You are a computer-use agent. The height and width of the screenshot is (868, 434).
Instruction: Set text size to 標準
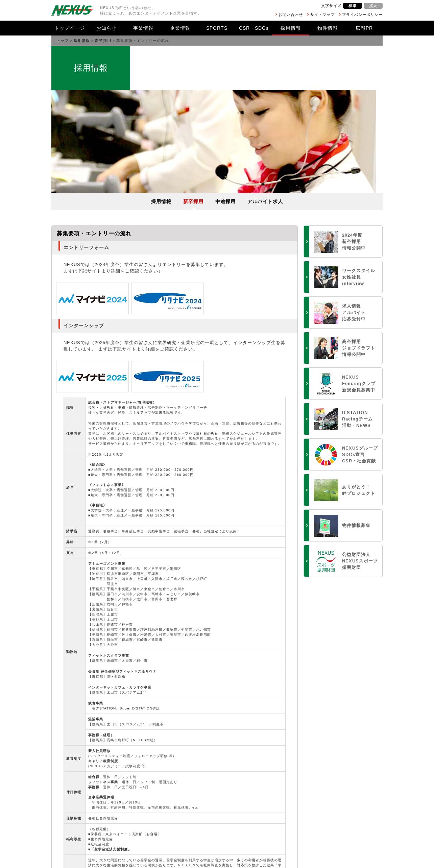click(352, 6)
